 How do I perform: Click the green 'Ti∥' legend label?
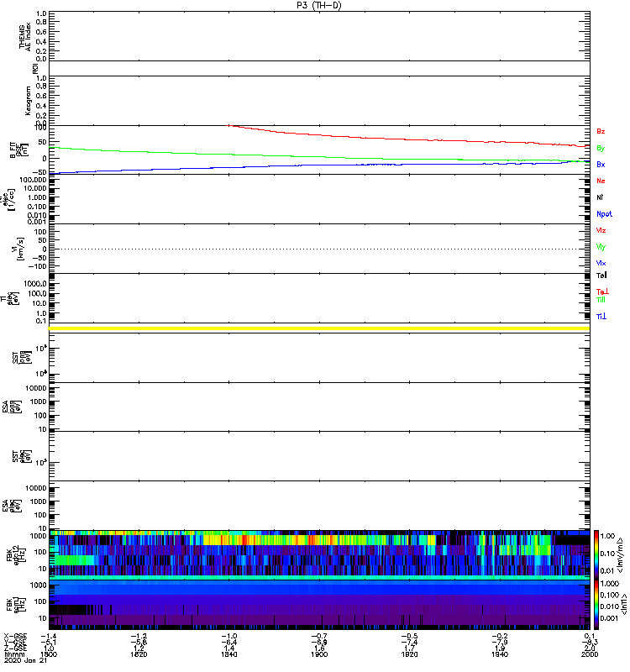[601, 300]
